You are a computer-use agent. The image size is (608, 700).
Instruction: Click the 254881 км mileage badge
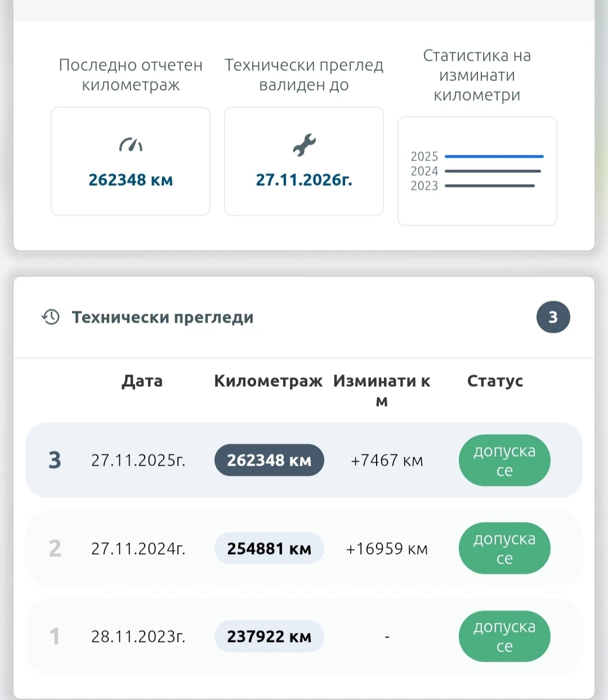tap(269, 549)
